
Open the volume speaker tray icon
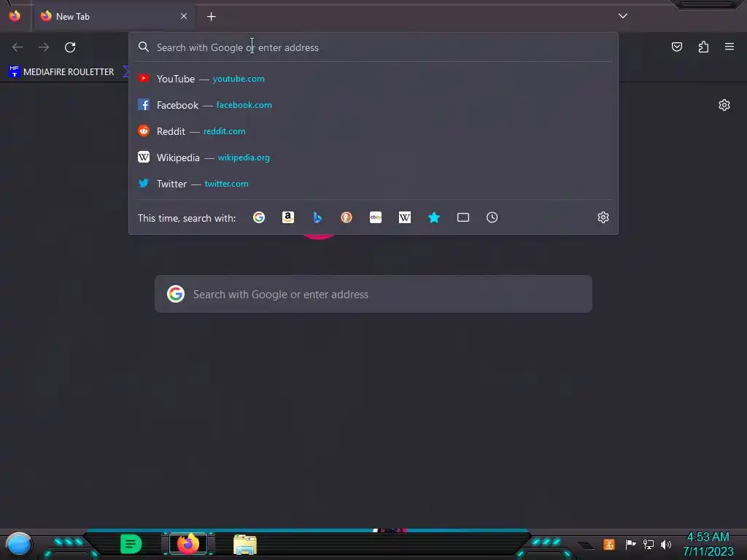666,544
